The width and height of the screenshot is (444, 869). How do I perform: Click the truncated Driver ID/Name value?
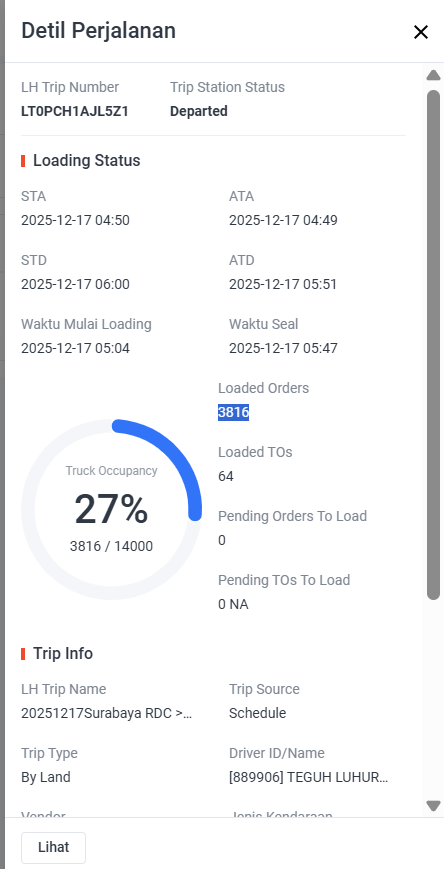tap(309, 777)
